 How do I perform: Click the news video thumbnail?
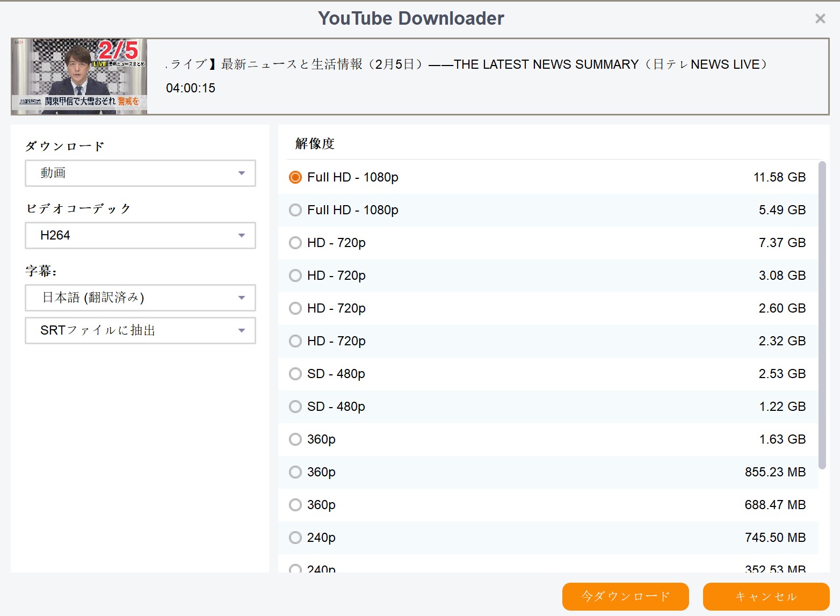79,76
